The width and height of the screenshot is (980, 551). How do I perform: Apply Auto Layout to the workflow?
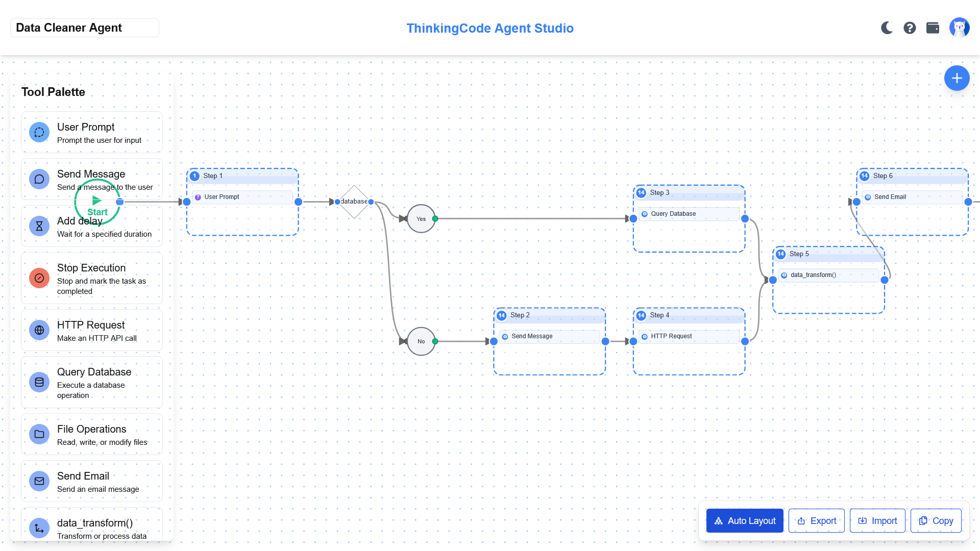point(744,520)
